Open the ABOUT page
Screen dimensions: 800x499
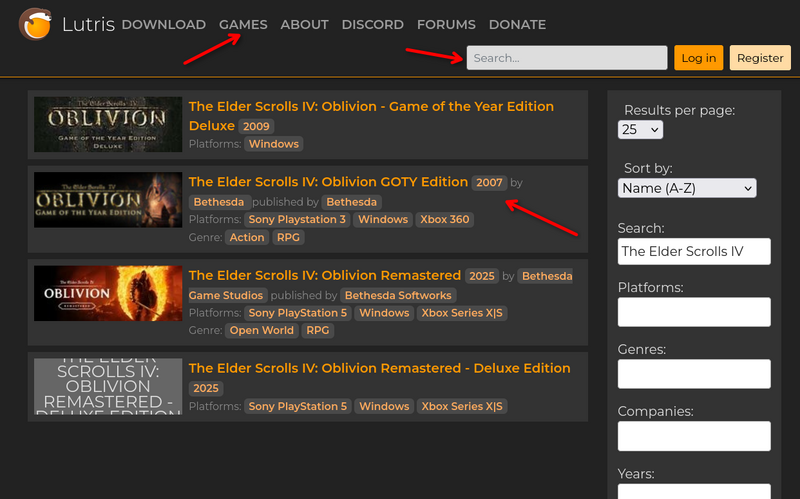pyautogui.click(x=304, y=24)
